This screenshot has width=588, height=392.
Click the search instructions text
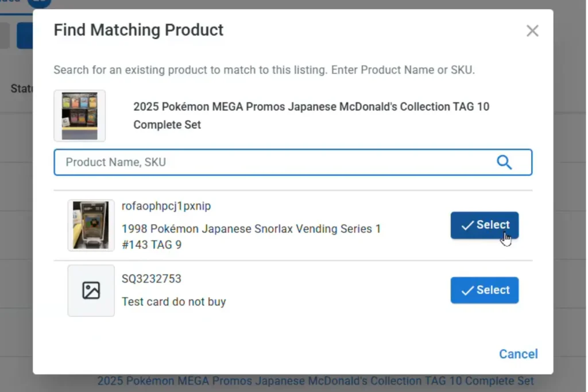264,70
